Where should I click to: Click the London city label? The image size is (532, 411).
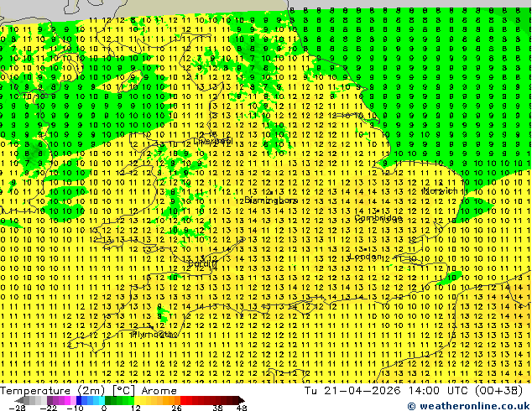click(x=365, y=257)
